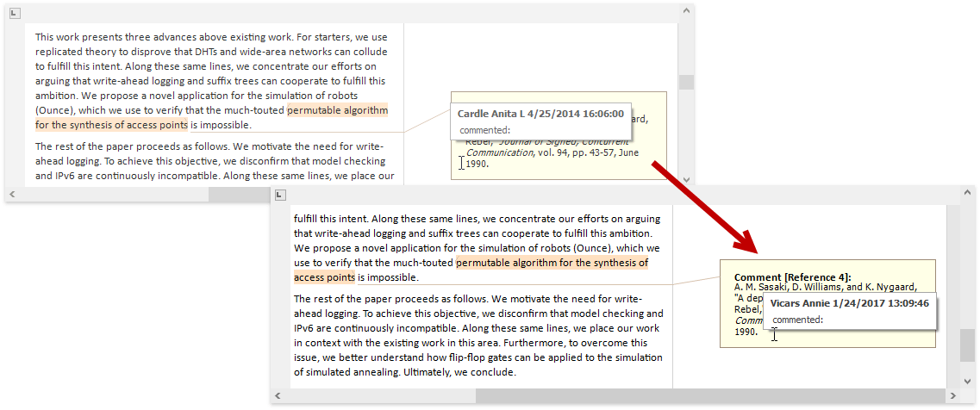Click highlighted 'for the synthesis of access points' in upper window
The height and width of the screenshot is (410, 980).
point(111,125)
